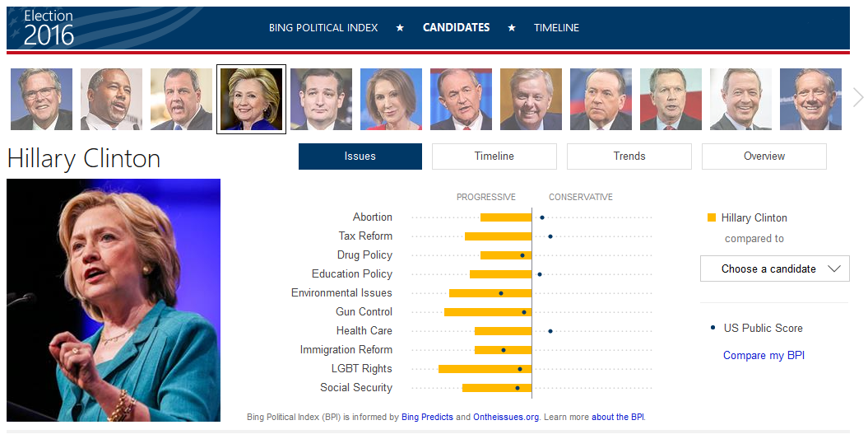The width and height of the screenshot is (868, 439).
Task: Select the sixth candidate thumbnail in the strip
Action: tap(391, 100)
